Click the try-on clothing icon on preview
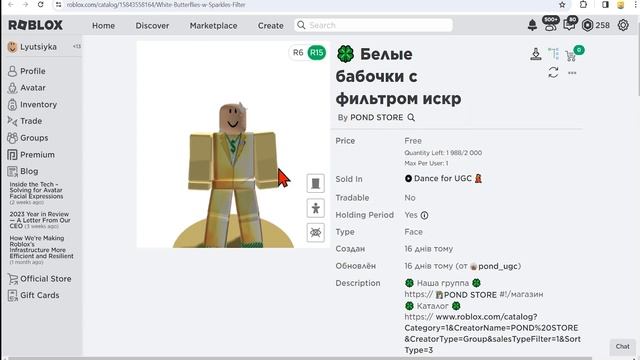The width and height of the screenshot is (640, 360). pos(316,183)
